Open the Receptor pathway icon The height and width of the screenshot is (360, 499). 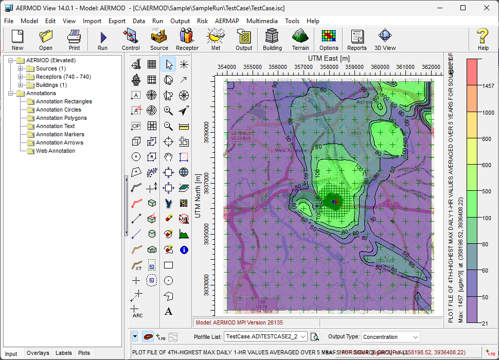click(187, 40)
